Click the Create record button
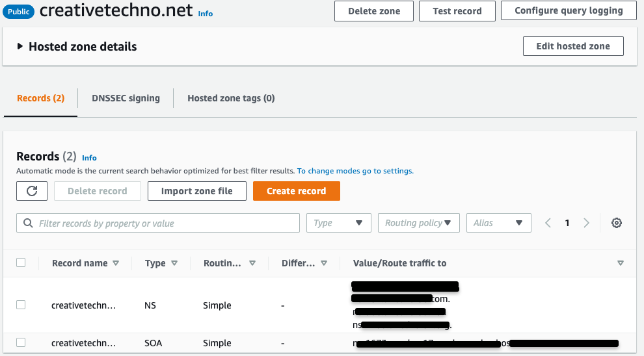 pyautogui.click(x=296, y=191)
